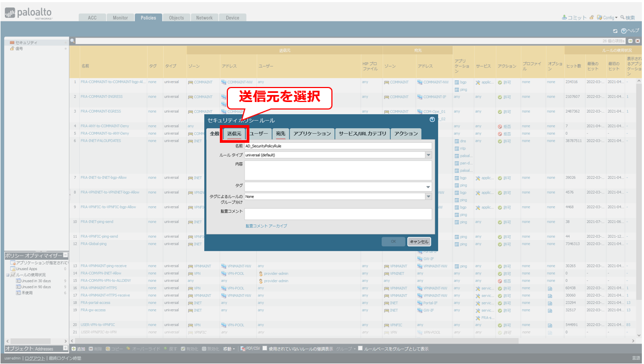Screen dimensions: 644x364
Task: Open the 宛先 tab in the dialog
Action: click(x=281, y=133)
